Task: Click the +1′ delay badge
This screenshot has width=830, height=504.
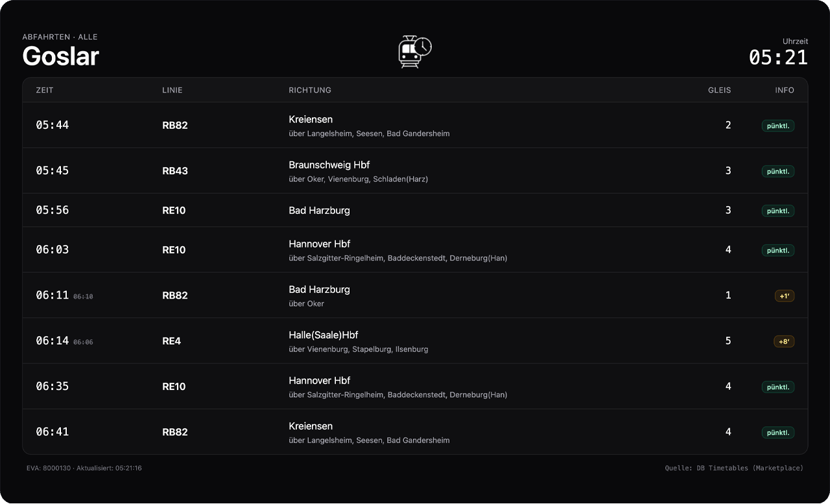Action: (x=784, y=296)
